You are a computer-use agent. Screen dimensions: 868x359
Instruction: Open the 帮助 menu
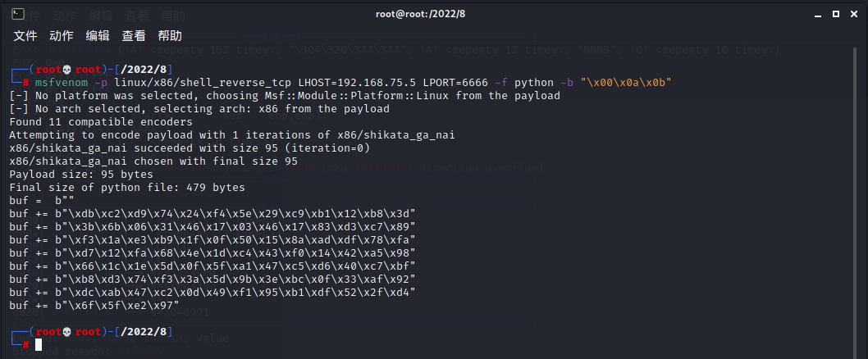point(169,36)
